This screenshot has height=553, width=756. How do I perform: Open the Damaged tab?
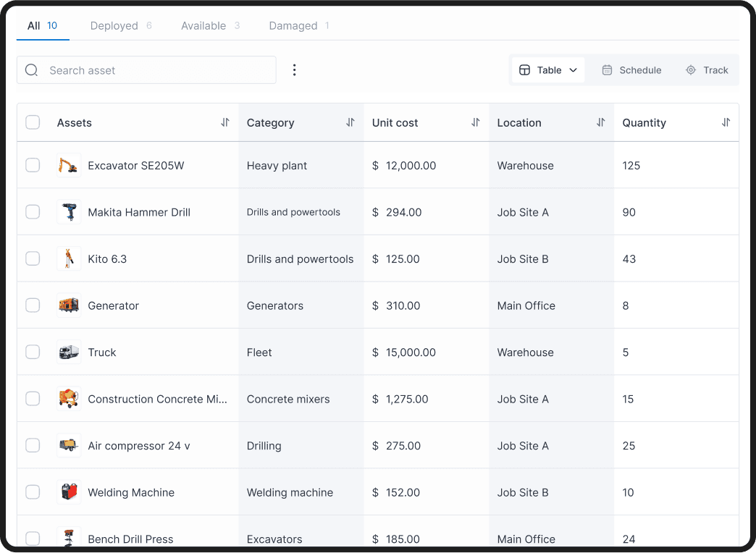pyautogui.click(x=293, y=25)
